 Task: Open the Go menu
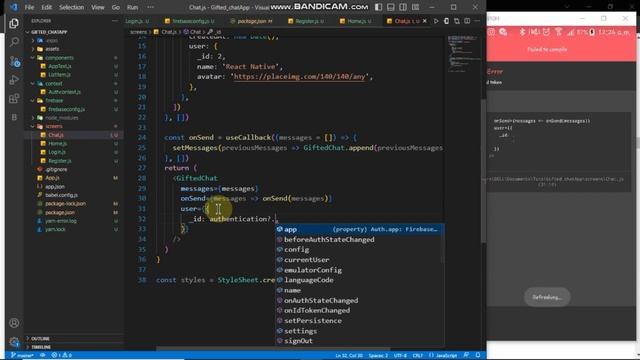116,7
